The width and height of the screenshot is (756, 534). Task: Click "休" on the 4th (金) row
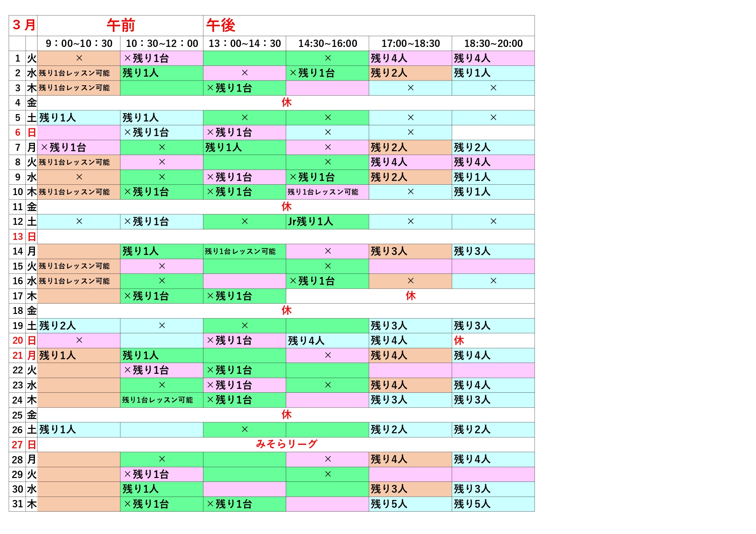tap(287, 102)
